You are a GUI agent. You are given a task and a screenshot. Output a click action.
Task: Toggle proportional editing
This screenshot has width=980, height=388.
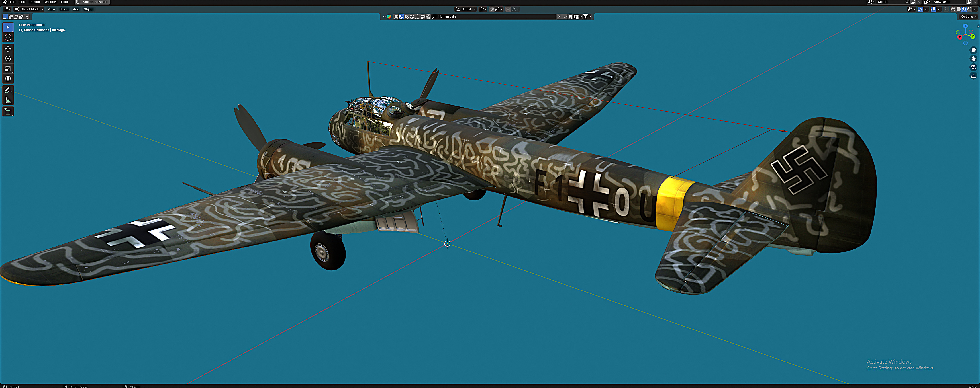click(508, 9)
